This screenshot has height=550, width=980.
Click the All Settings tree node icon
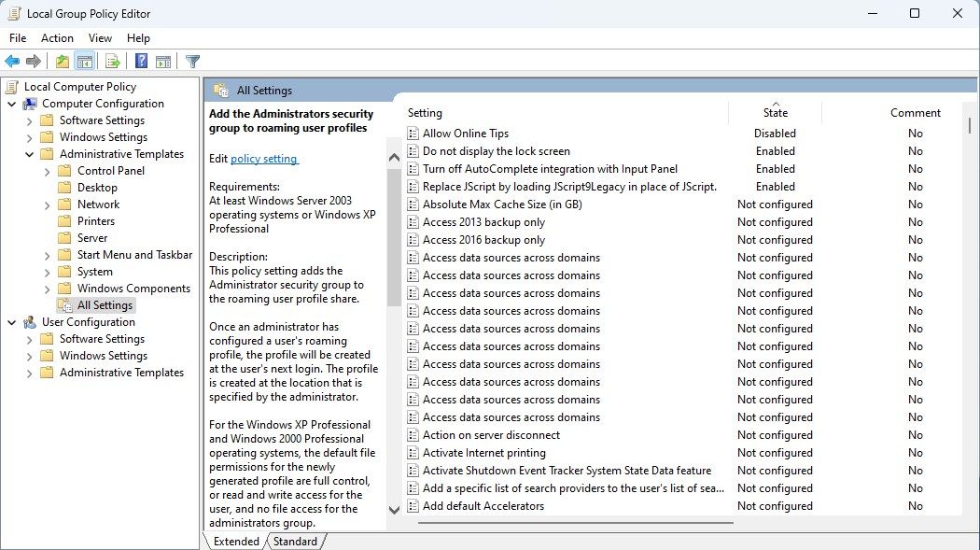pos(65,305)
